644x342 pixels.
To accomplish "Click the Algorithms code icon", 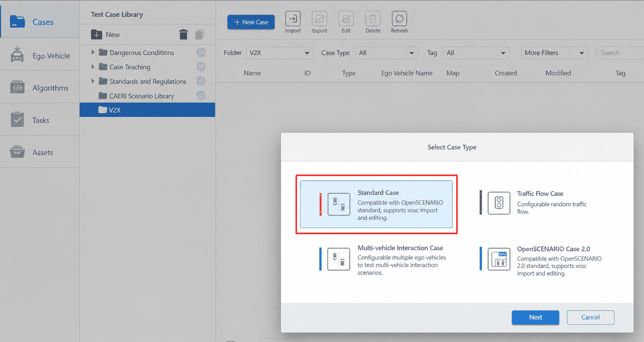I will [17, 88].
